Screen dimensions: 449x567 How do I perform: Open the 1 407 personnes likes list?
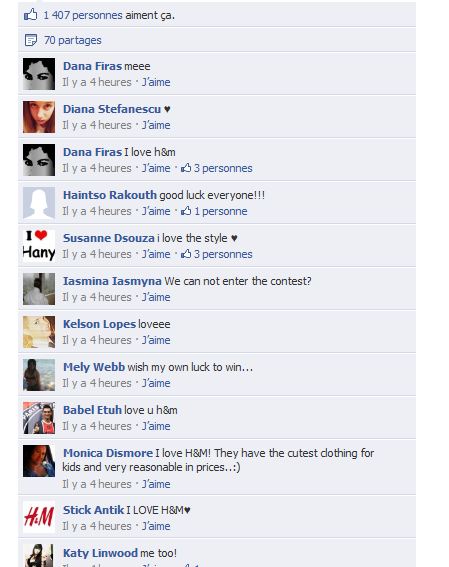click(83, 15)
